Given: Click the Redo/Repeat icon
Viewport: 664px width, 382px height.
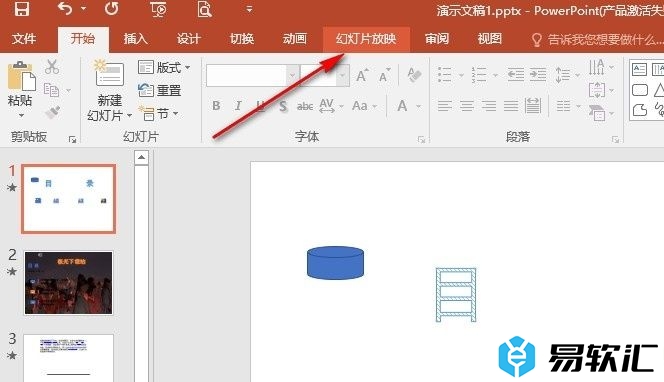Looking at the screenshot, I should pyautogui.click(x=111, y=8).
